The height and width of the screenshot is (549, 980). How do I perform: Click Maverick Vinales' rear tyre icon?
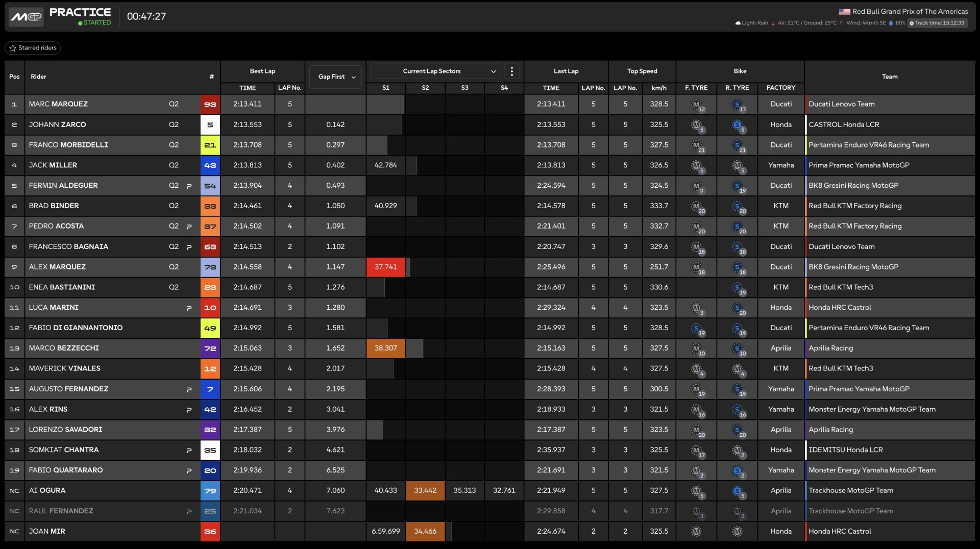pos(738,369)
